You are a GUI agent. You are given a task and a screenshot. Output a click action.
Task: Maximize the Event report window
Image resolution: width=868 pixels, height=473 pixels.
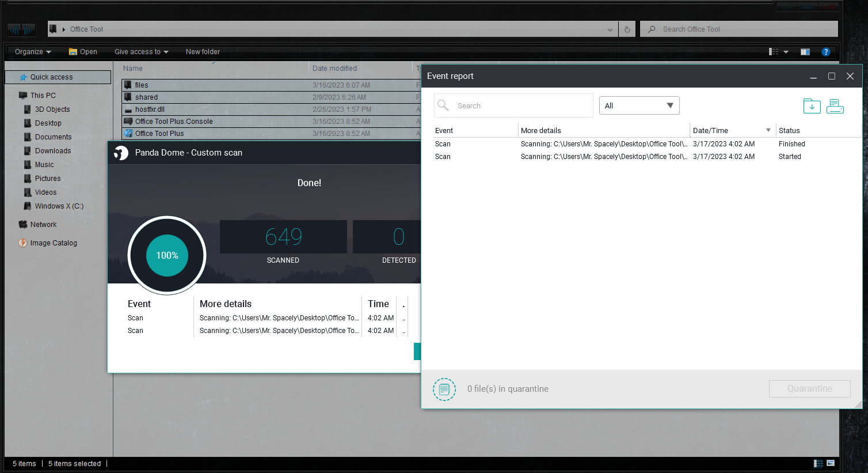[x=832, y=76]
